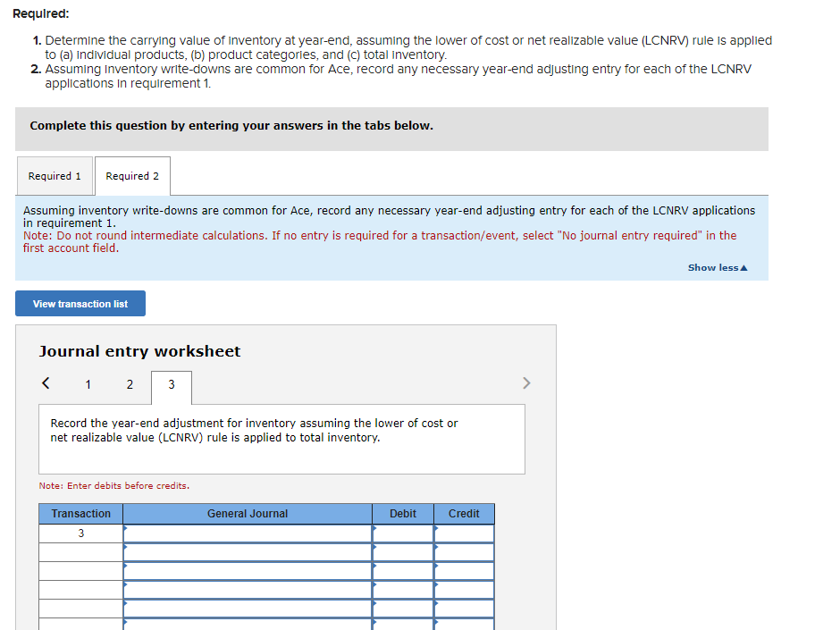Click the View transaction list button
The height and width of the screenshot is (630, 840).
pyautogui.click(x=80, y=303)
